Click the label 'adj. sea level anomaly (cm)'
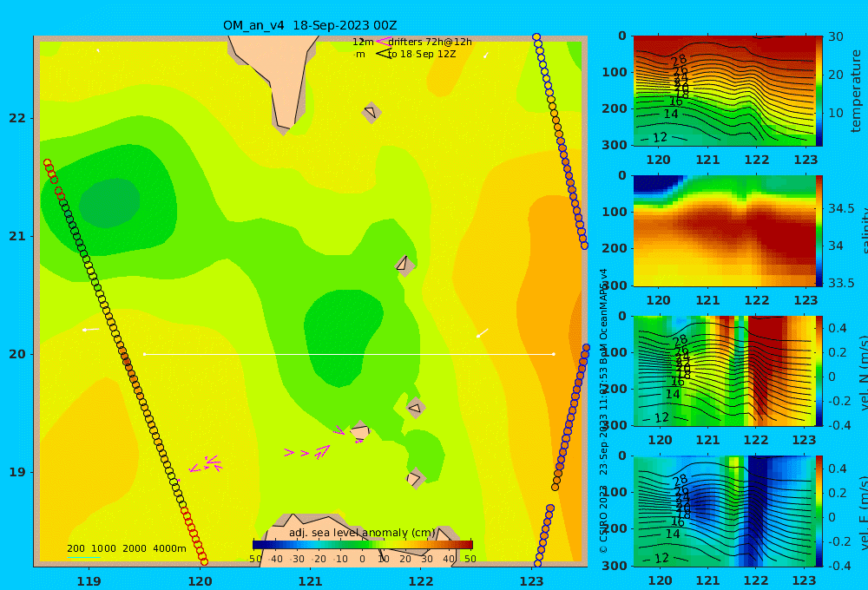This screenshot has height=590, width=868. [362, 533]
